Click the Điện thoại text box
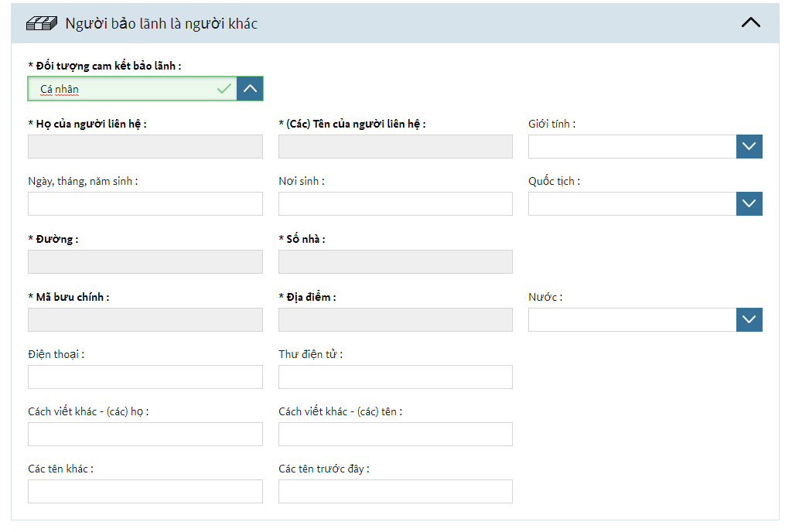The image size is (792, 532). (145, 377)
